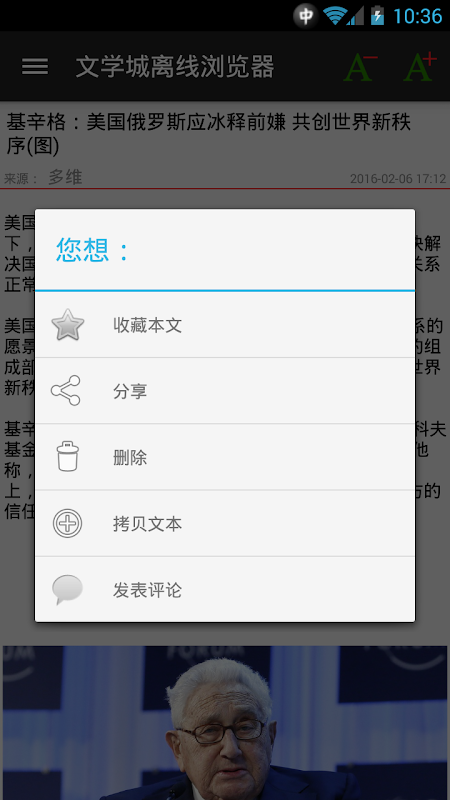The image size is (450, 800).
Task: Select 收藏本文 menu entry
Action: click(x=224, y=325)
